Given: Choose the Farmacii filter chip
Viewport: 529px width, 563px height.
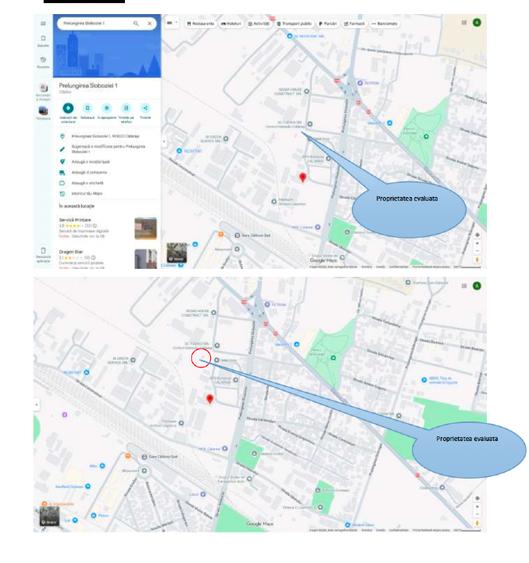Looking at the screenshot, I should [x=354, y=24].
